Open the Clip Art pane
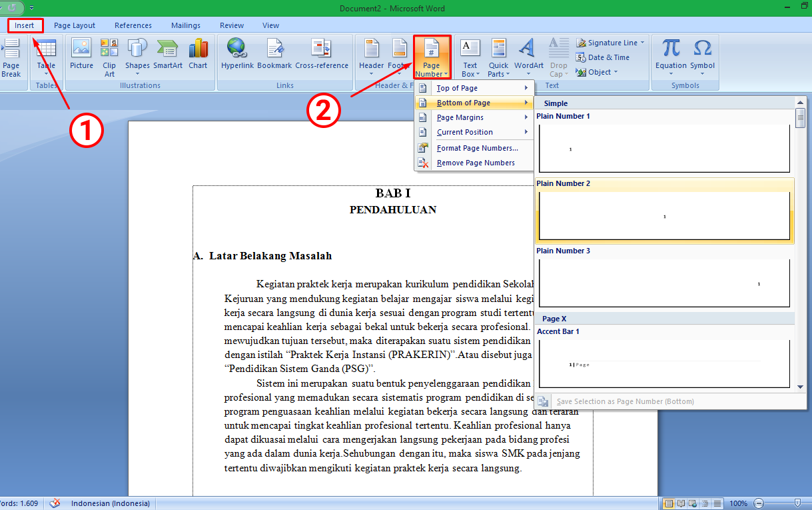 109,58
